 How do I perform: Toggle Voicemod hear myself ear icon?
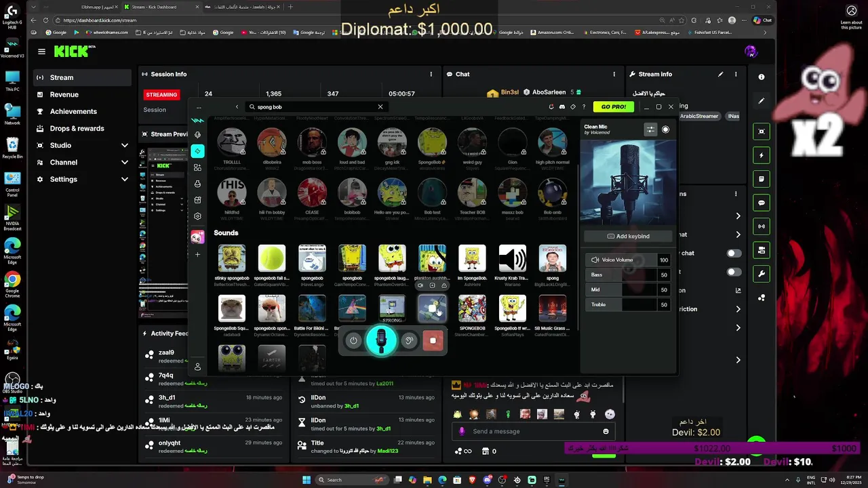click(x=409, y=340)
